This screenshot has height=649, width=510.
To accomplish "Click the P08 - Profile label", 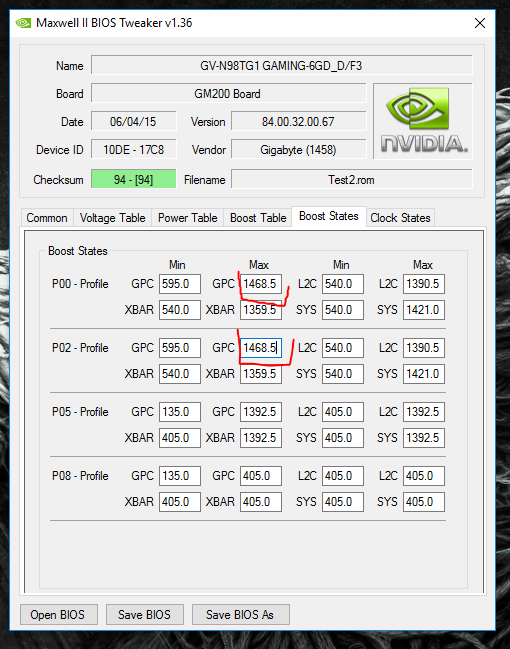I will click(x=80, y=476).
